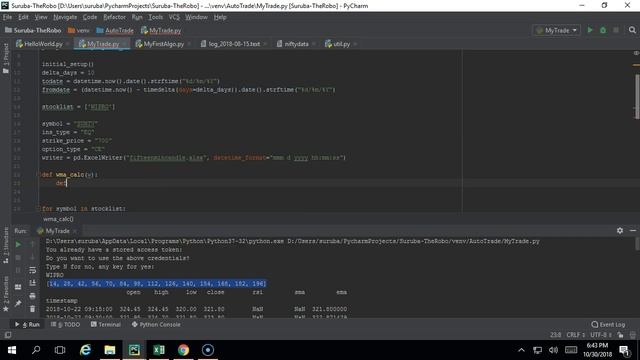
Task: Open the TODO tool window
Action: [x=65, y=324]
